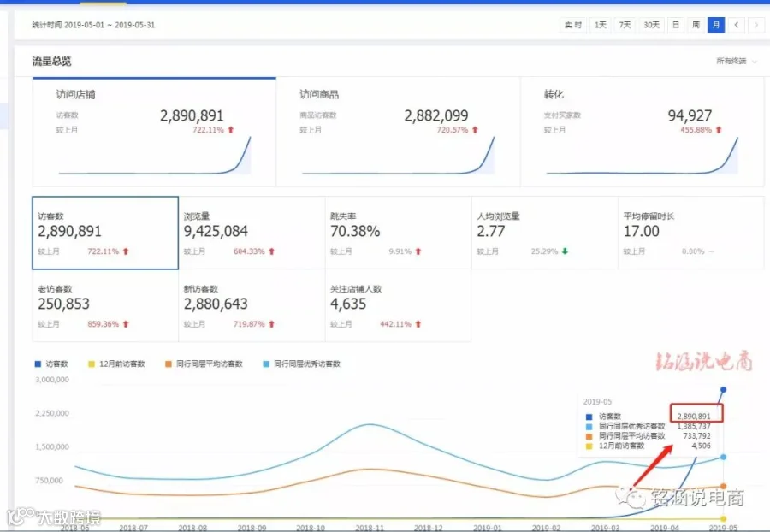Screen dimensions: 770x532
Task: Select the highlighted 月 granularity toggle
Action: (x=716, y=25)
